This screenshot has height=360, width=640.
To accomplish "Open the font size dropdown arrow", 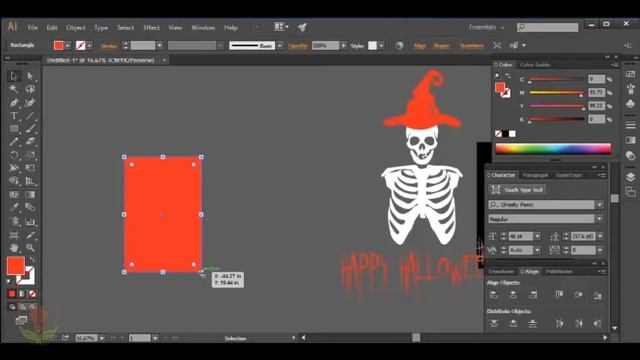I will pyautogui.click(x=537, y=236).
